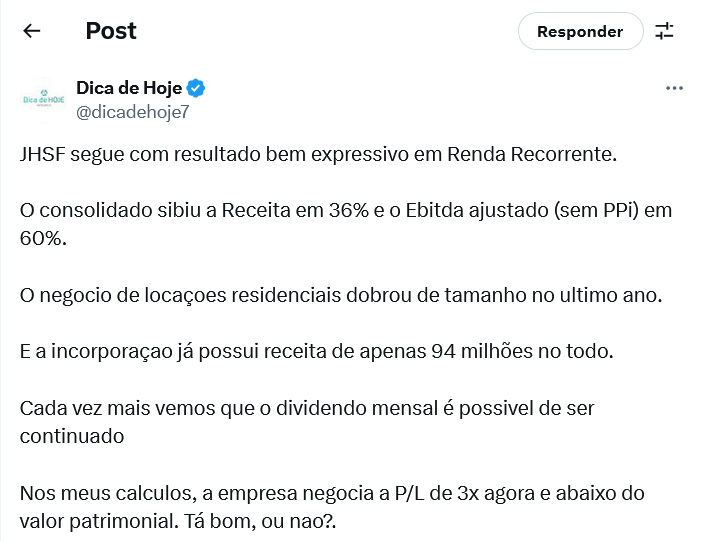Click the blue verified badge

196,88
